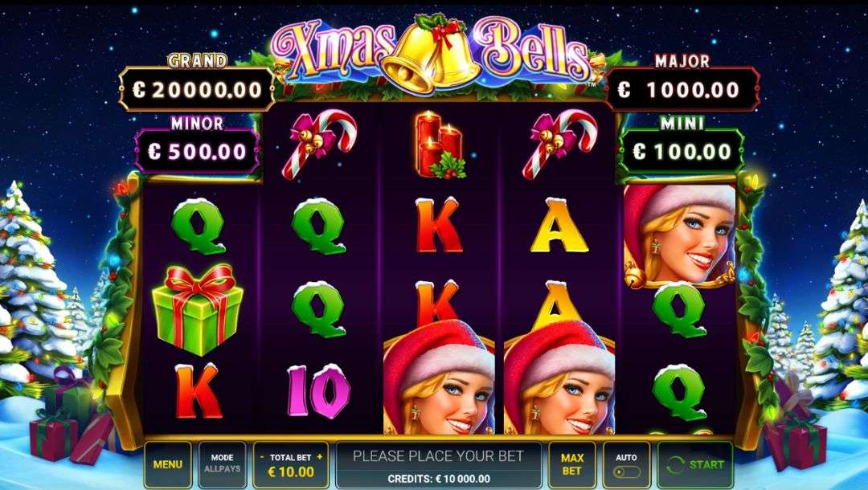Click the red K symbol on first reel
868x490 pixels.
click(199, 391)
